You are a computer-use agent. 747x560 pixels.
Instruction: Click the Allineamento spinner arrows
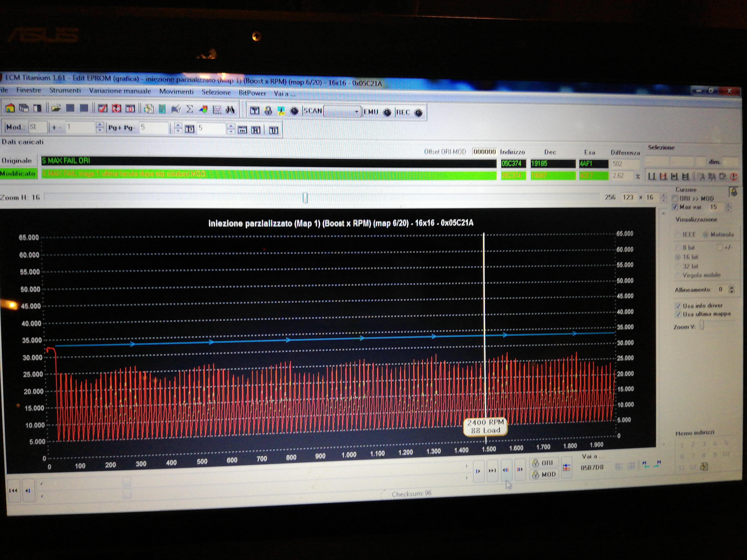pyautogui.click(x=731, y=289)
